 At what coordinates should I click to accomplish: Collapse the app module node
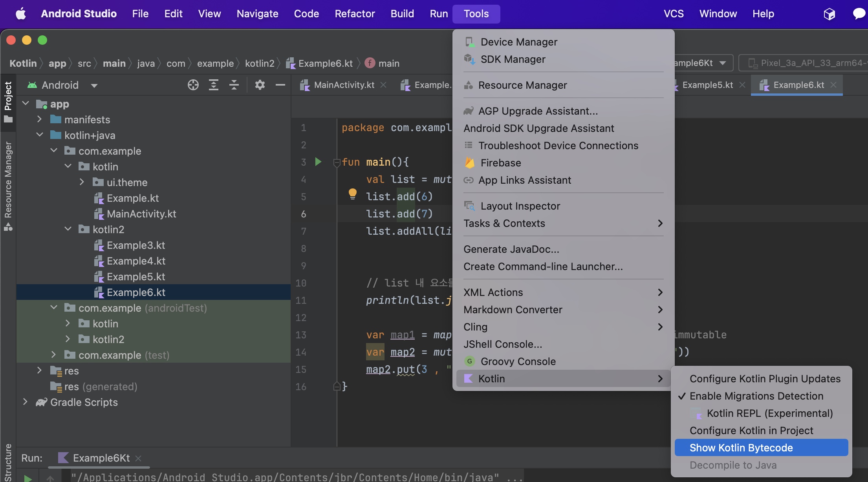pyautogui.click(x=26, y=104)
